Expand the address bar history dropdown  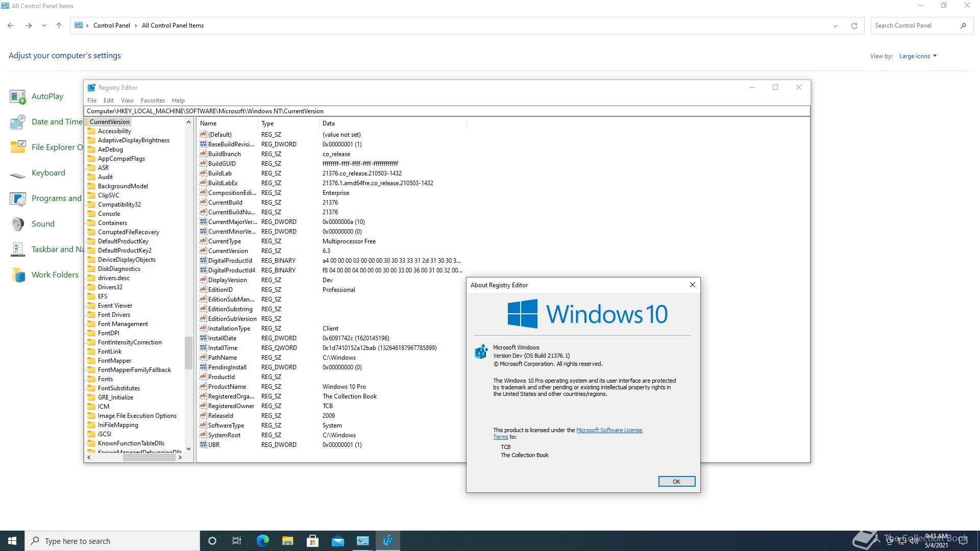(836, 26)
